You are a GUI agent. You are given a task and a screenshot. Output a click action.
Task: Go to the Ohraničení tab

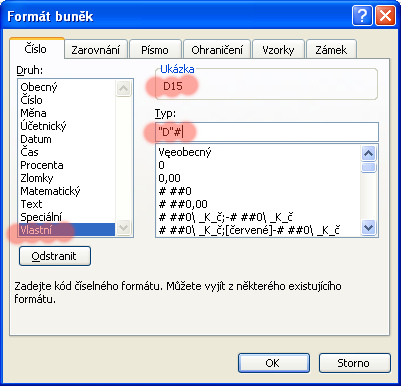pos(217,50)
